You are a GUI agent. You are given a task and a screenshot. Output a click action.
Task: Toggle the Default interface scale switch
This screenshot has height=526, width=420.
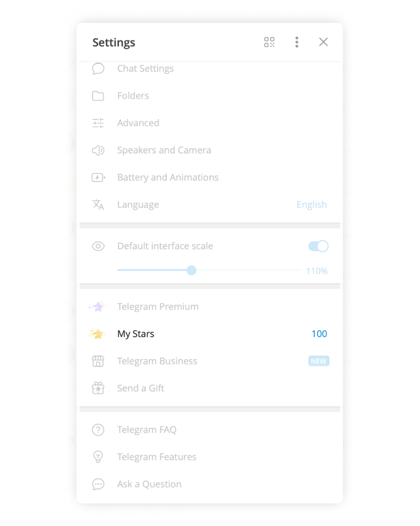point(318,246)
